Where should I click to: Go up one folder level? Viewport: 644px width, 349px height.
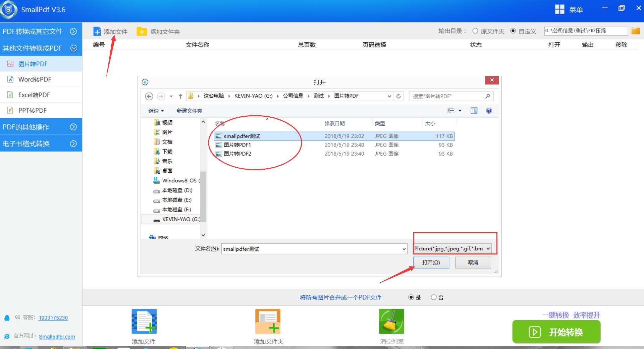(180, 96)
